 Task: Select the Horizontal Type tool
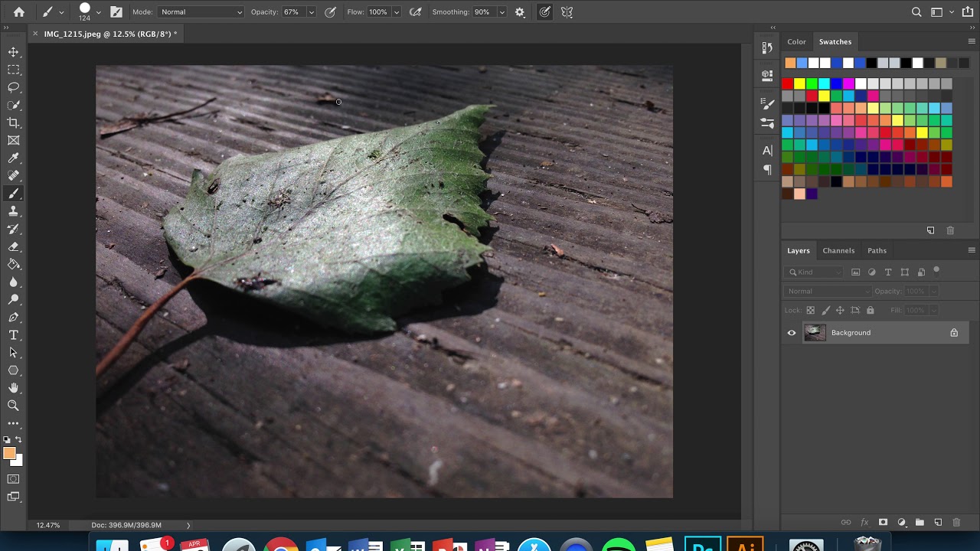click(13, 335)
